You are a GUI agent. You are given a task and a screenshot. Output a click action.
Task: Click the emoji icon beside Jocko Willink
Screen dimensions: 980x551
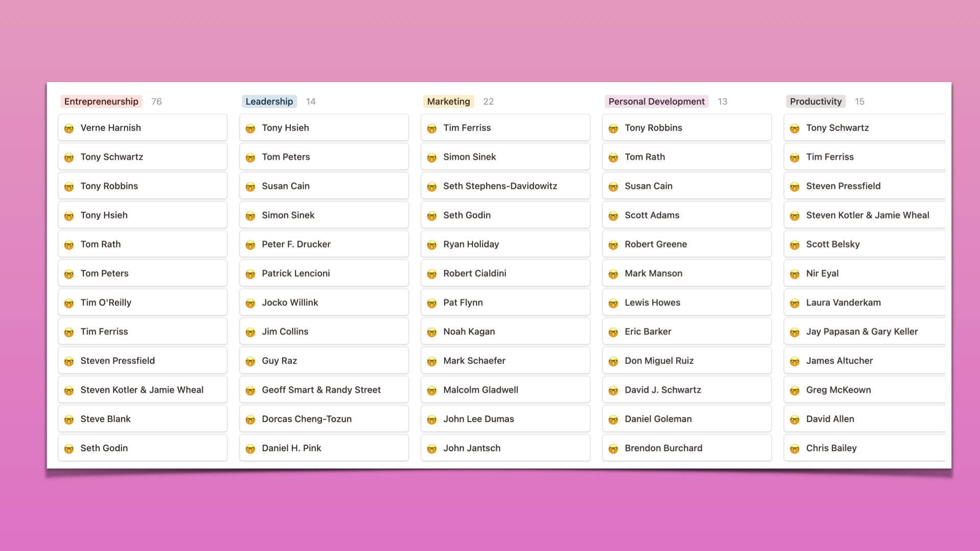(x=250, y=303)
